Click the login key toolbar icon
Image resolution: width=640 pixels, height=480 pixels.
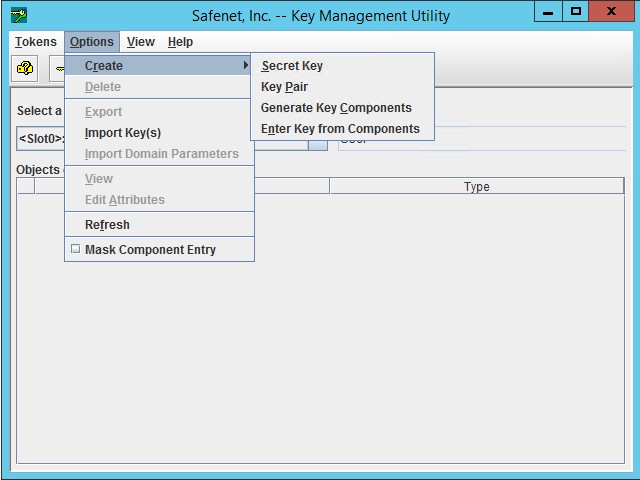[x=25, y=69]
